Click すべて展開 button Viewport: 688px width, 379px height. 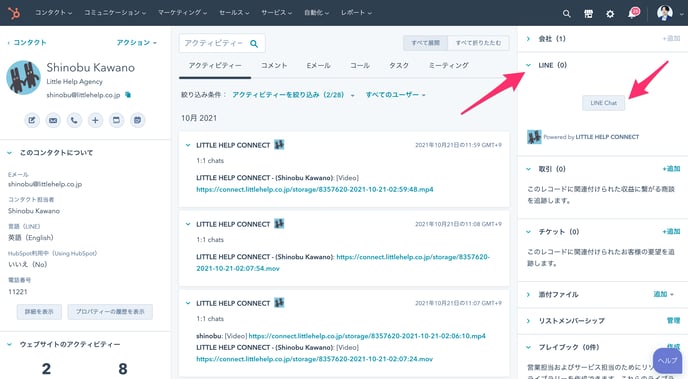[425, 43]
